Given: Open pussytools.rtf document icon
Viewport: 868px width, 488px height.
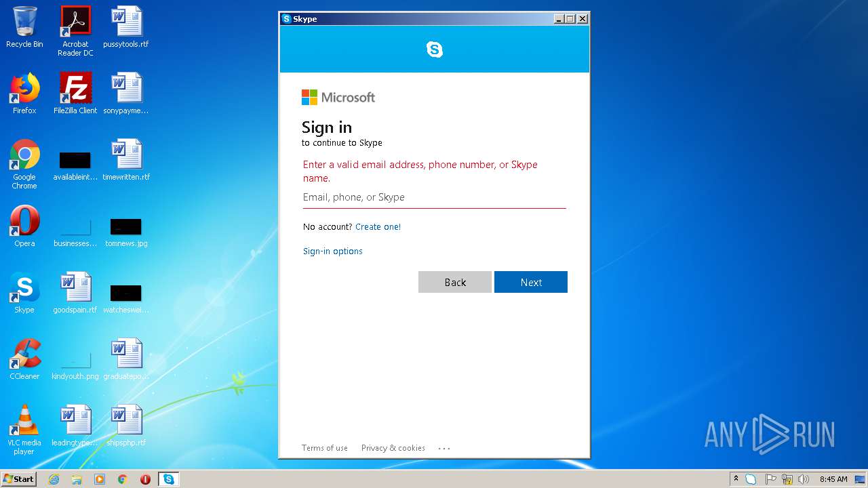Looking at the screenshot, I should point(126,27).
